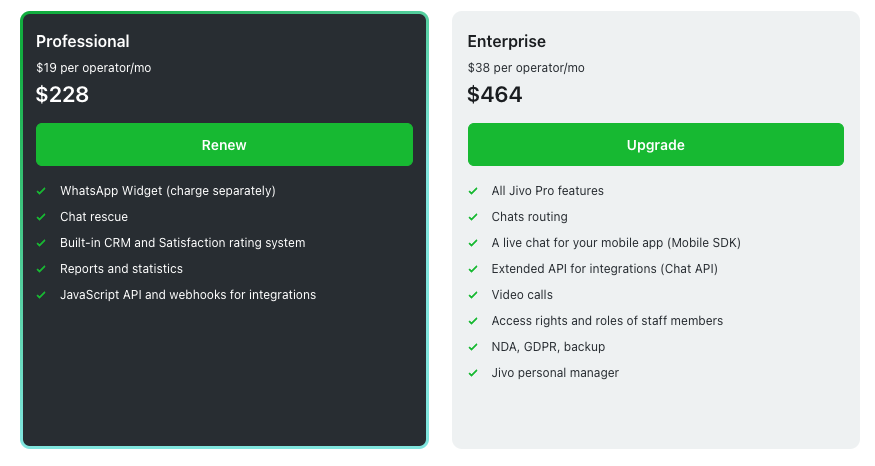
Task: Click checkmark next to Video calls
Action: [473, 295]
